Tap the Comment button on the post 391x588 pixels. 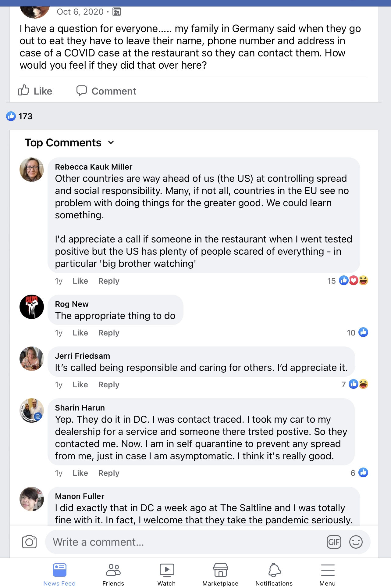coord(106,91)
